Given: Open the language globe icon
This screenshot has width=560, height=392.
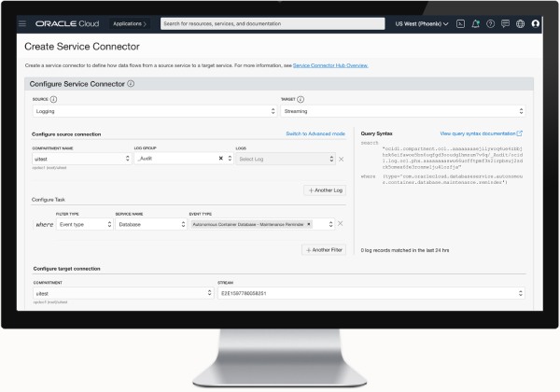Looking at the screenshot, I should pyautogui.click(x=521, y=24).
